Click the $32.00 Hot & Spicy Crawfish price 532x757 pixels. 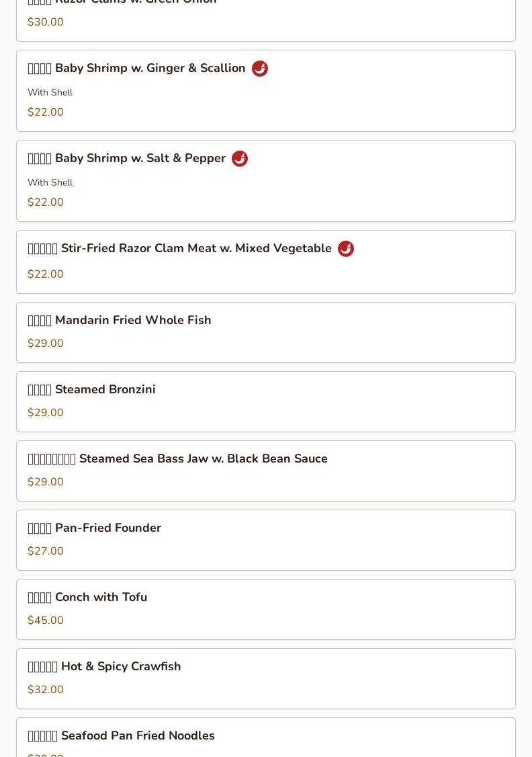click(45, 689)
